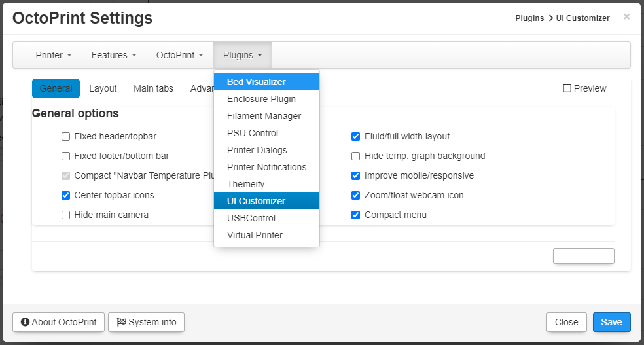Choose Printer Notifications in the menu
Screen dimensions: 644x345
[266, 167]
